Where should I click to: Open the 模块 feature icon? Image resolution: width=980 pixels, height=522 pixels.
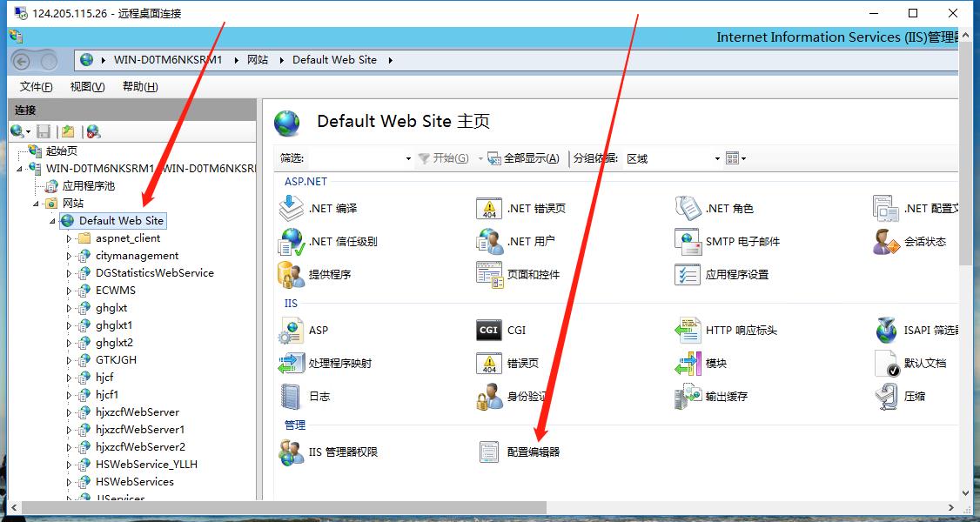click(x=688, y=364)
